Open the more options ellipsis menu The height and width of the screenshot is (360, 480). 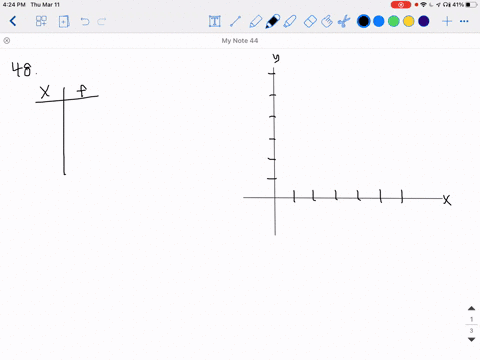[464, 21]
